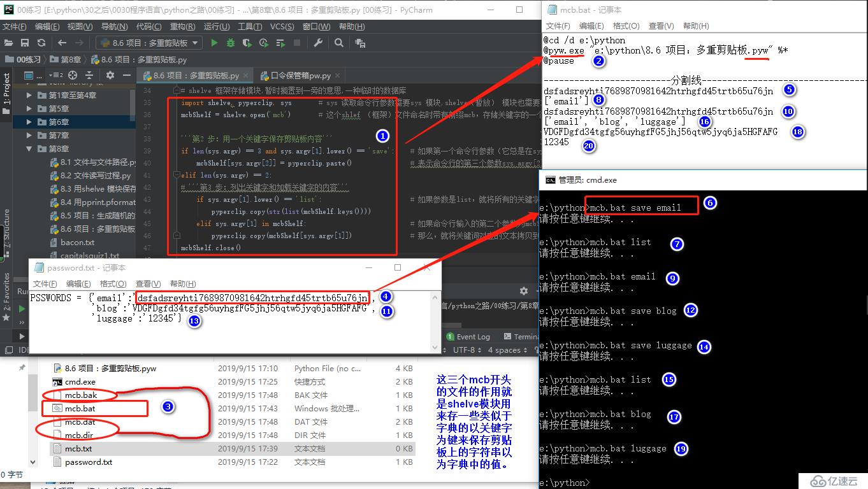Open the Event Log tool window

[468, 337]
